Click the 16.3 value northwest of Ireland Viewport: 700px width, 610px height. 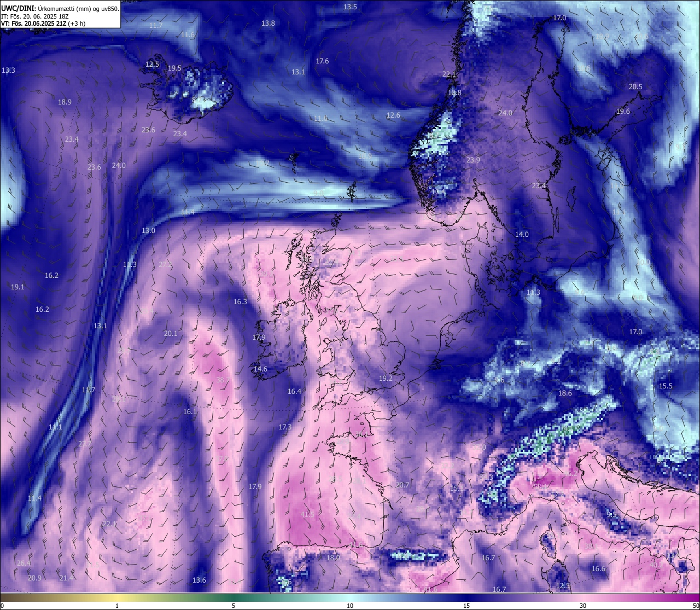(240, 302)
